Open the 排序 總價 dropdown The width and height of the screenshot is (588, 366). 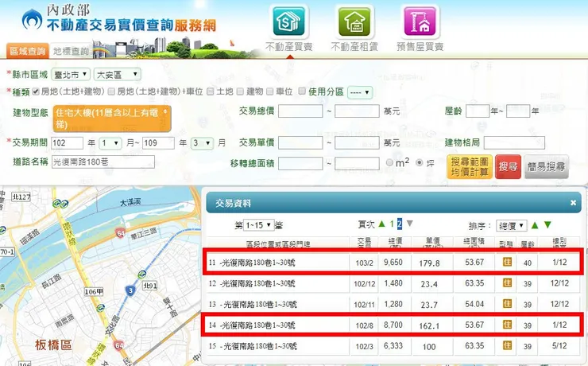tap(512, 226)
